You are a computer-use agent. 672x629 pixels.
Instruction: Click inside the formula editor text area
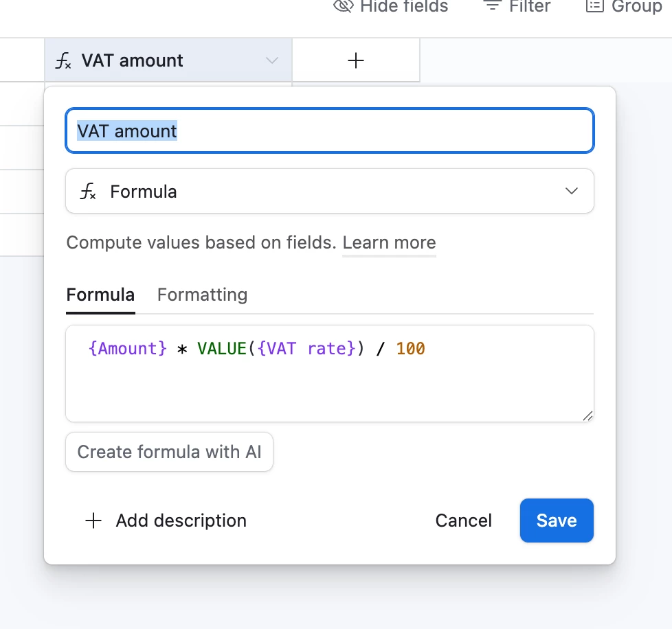[330, 388]
